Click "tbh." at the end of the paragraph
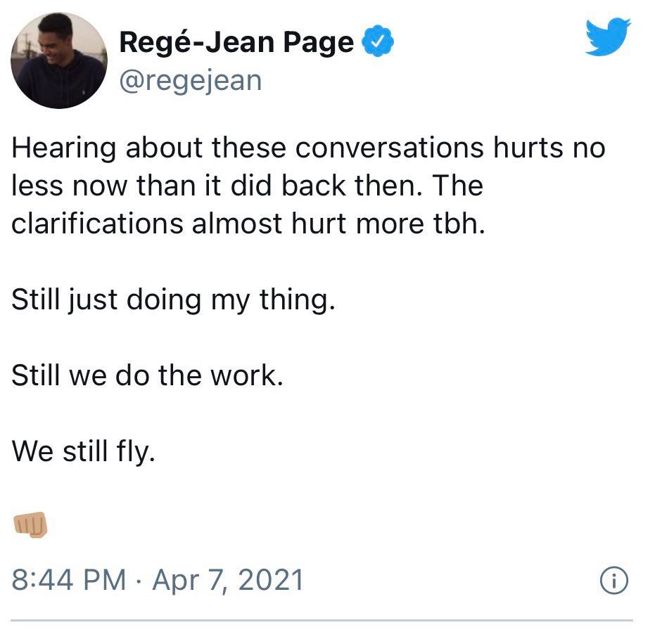This screenshot has height=644, width=655. pyautogui.click(x=459, y=224)
